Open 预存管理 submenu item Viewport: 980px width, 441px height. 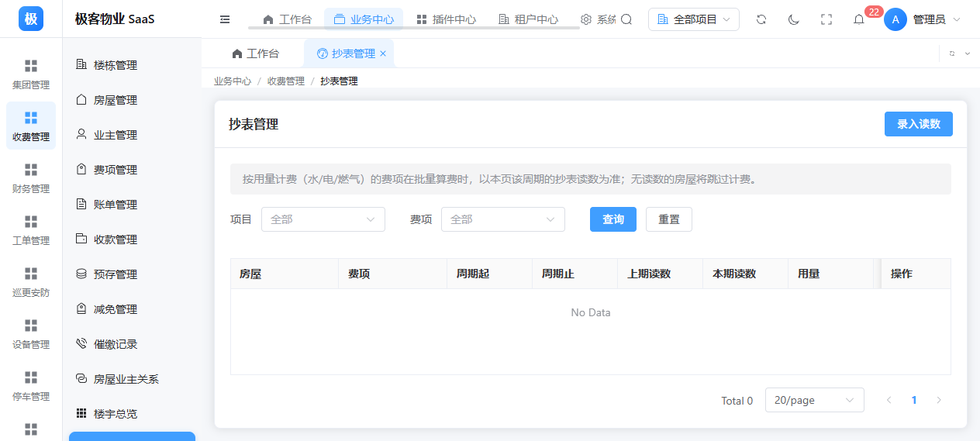132,274
